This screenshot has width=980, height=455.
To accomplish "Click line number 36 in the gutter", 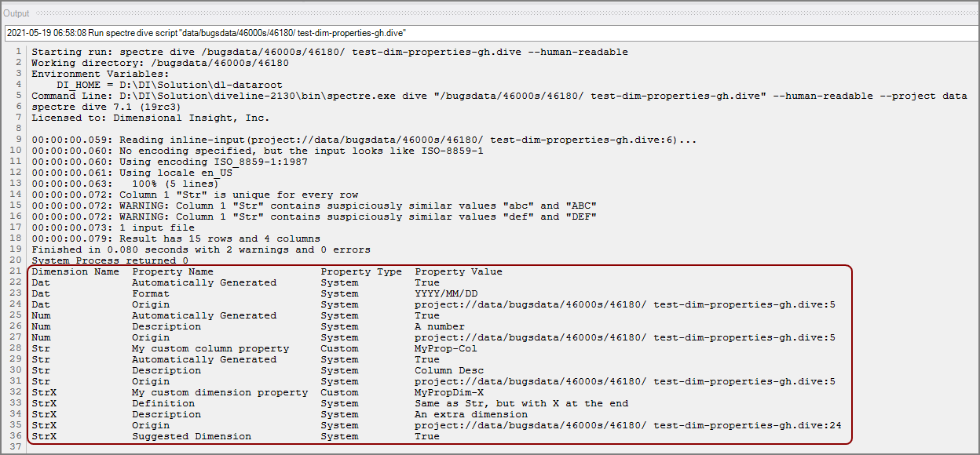I will (x=16, y=435).
